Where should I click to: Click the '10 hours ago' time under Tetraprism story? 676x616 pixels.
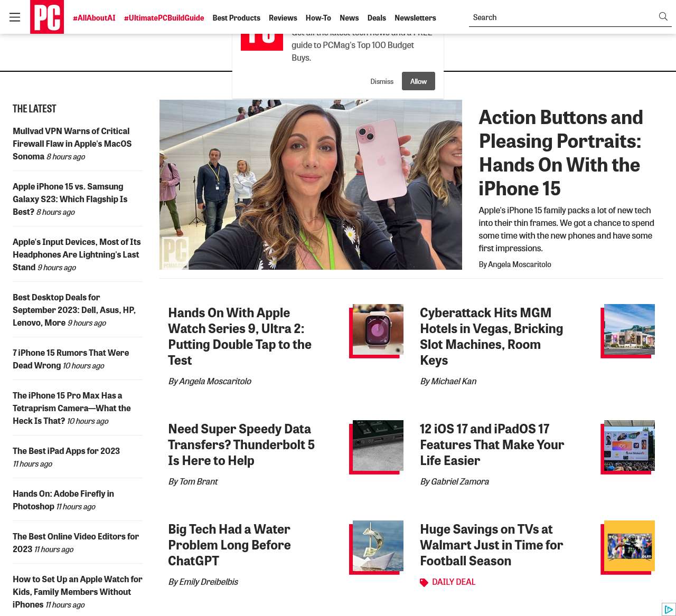(88, 421)
